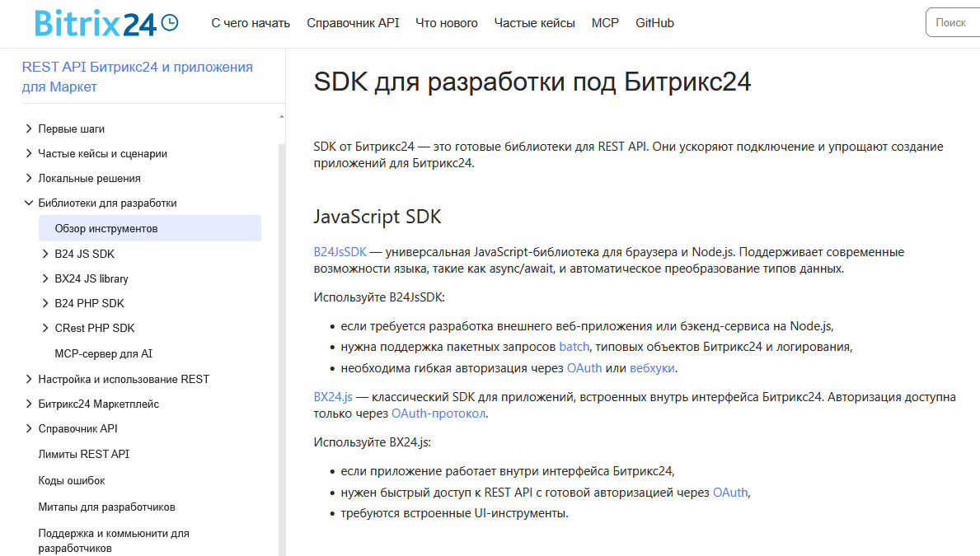Expand the 'Настройка и использование REST' chevron
Screen dimensions: 980x556
(29, 379)
